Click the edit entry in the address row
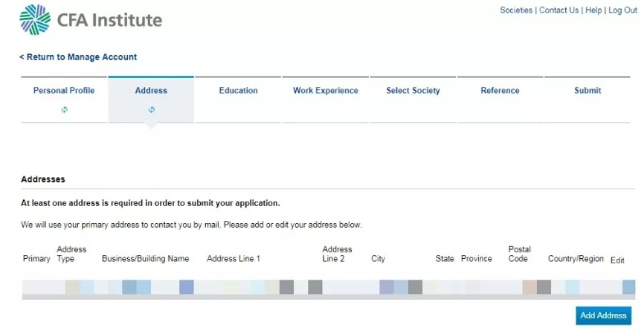The image size is (644, 334). [628, 286]
